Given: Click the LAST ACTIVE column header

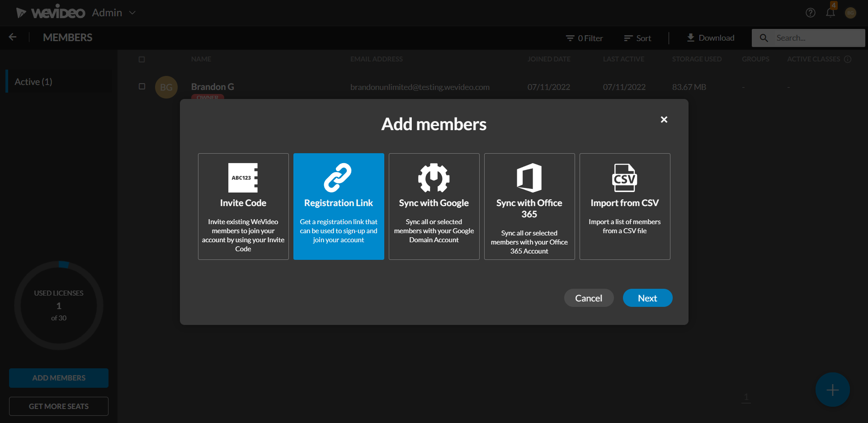Looking at the screenshot, I should (x=624, y=59).
